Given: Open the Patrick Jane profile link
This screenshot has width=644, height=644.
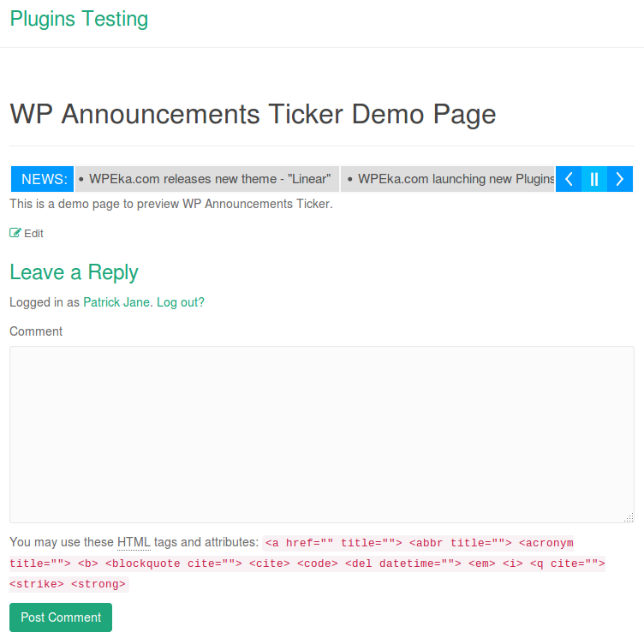Looking at the screenshot, I should click(116, 302).
